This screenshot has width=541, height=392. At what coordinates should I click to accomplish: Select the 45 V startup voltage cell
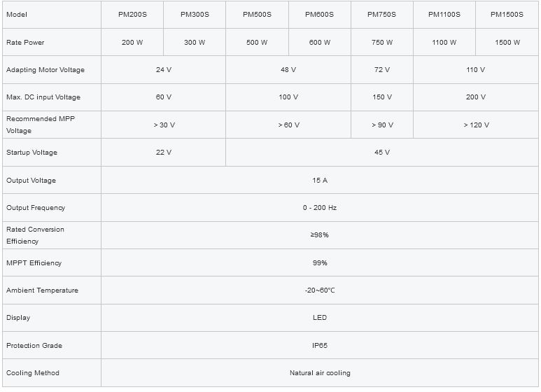(382, 153)
